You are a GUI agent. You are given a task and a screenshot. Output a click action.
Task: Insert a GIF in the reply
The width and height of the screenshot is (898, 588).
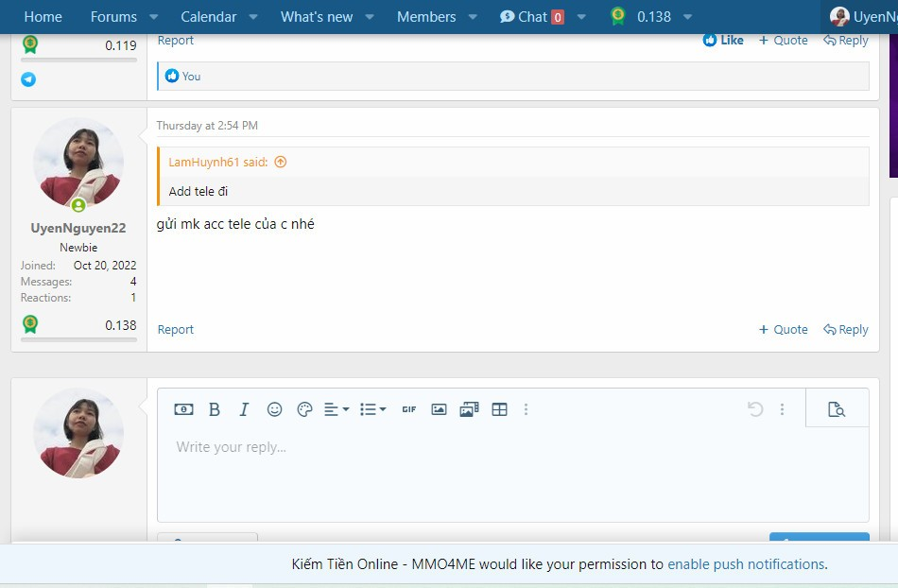click(409, 409)
